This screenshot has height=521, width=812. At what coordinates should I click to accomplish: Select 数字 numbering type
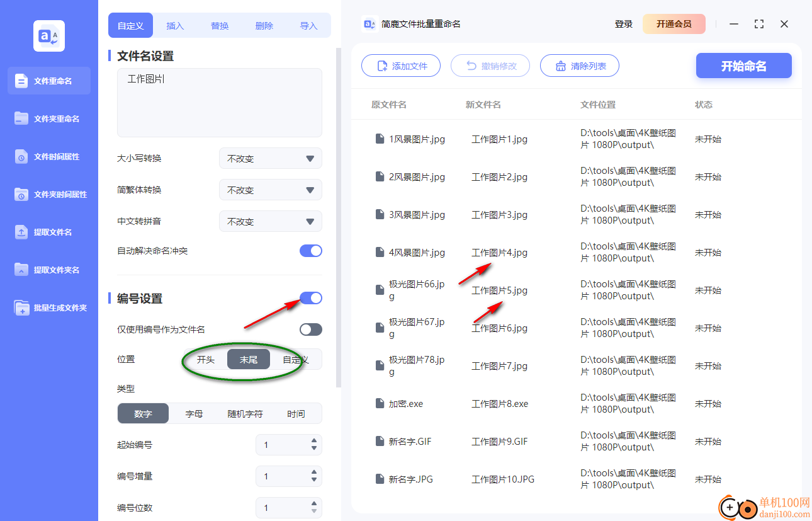tap(143, 413)
